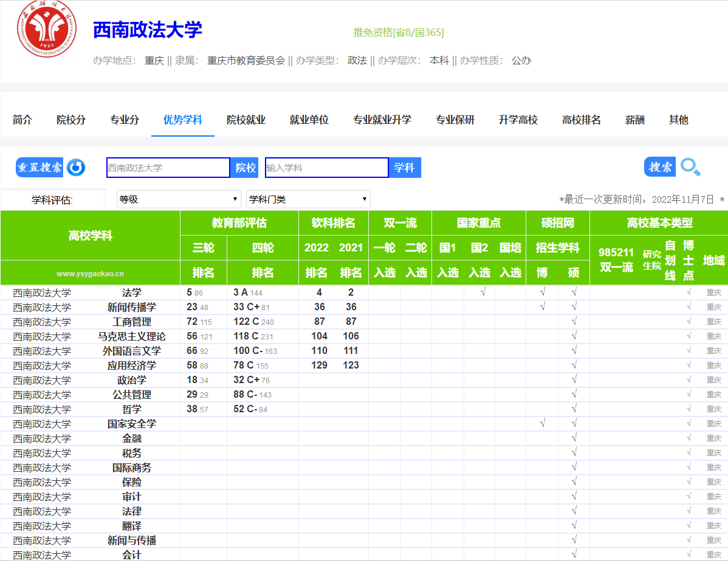The height and width of the screenshot is (561, 728).
Task: Click the 政治学 subject row
Action: point(363,380)
